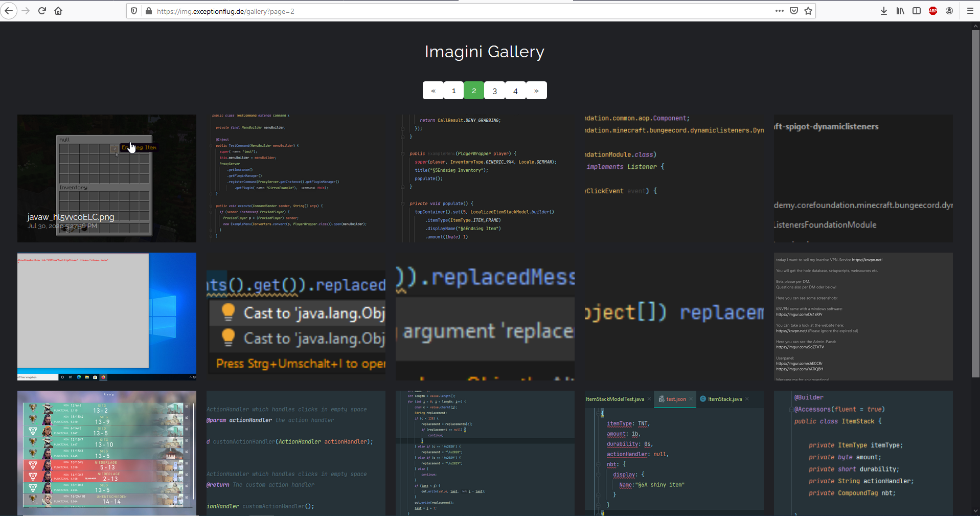Reload the Imagini Gallery page
Image resolution: width=980 pixels, height=516 pixels.
tap(42, 11)
